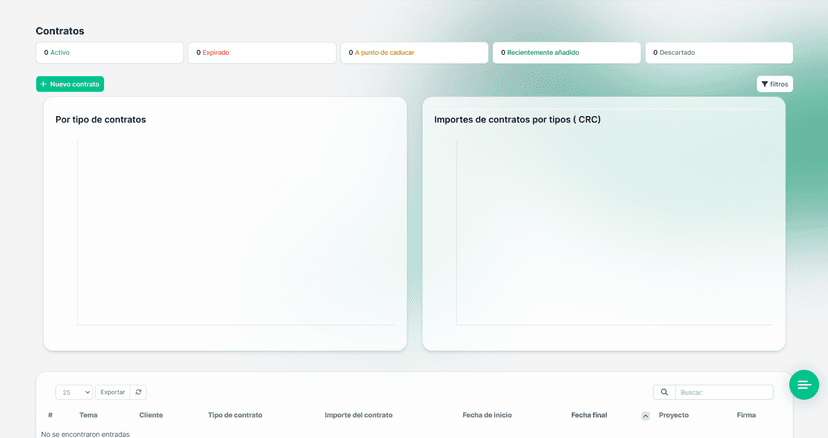Open the Exportar options
The height and width of the screenshot is (438, 828).
coord(113,392)
